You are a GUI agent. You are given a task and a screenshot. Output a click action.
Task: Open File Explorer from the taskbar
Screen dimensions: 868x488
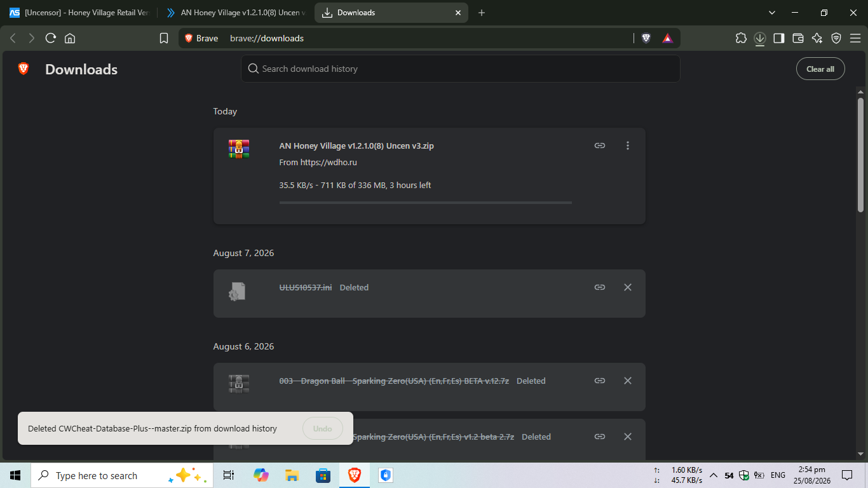[x=292, y=475]
